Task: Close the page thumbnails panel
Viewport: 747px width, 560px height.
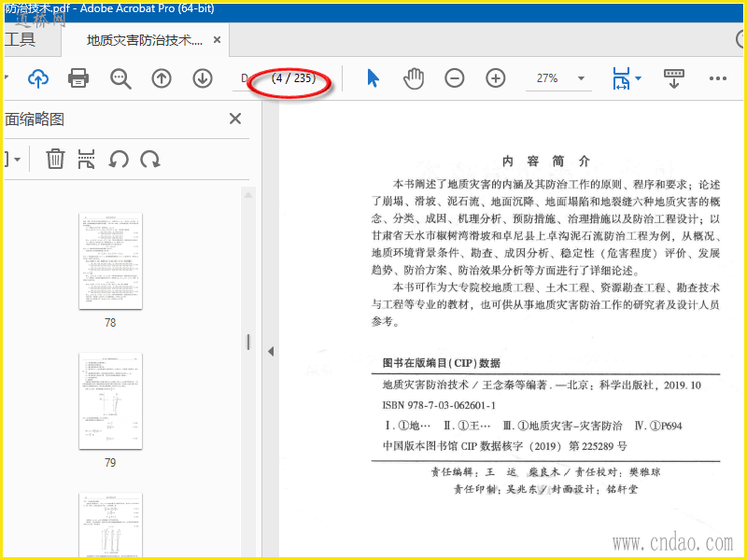Action: (x=235, y=119)
